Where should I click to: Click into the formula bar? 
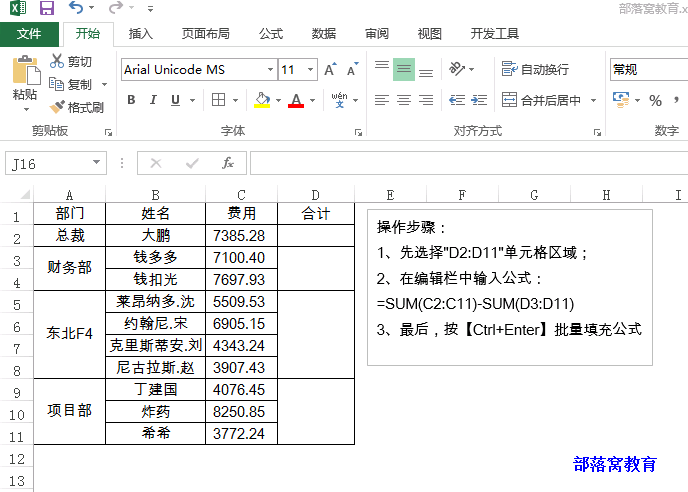469,163
